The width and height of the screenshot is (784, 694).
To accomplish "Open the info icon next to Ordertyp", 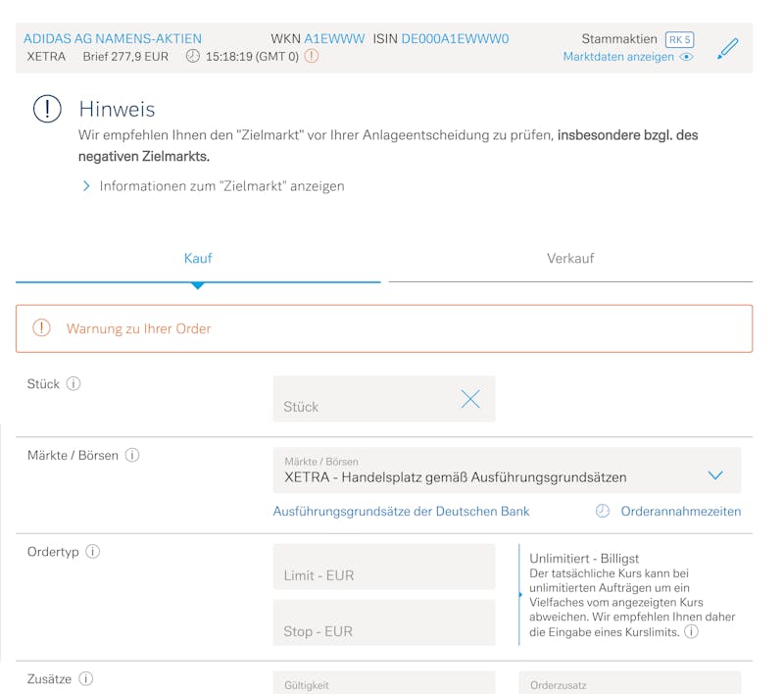I will (x=92, y=552).
